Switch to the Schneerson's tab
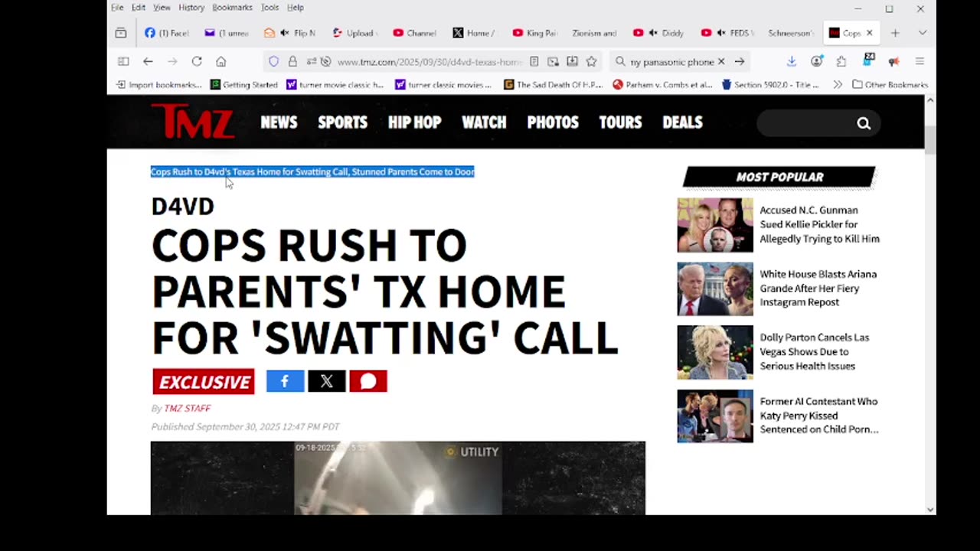This screenshot has width=980, height=551. point(791,33)
